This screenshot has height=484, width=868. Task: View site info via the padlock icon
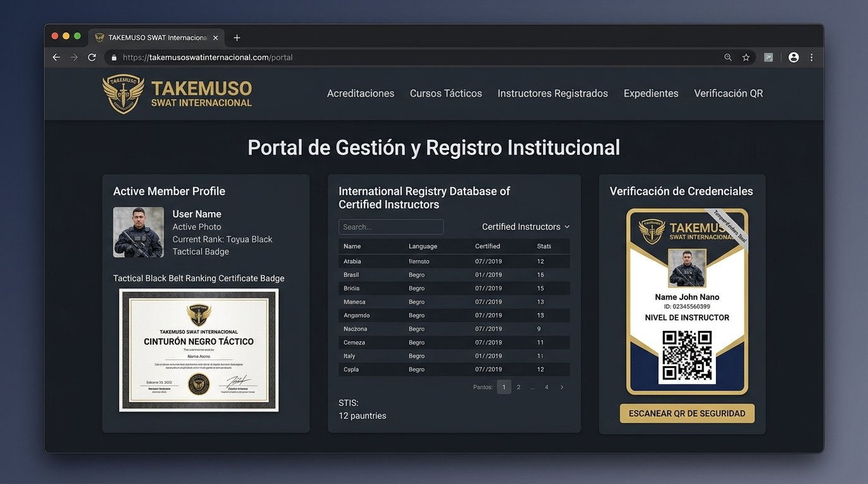pos(114,57)
